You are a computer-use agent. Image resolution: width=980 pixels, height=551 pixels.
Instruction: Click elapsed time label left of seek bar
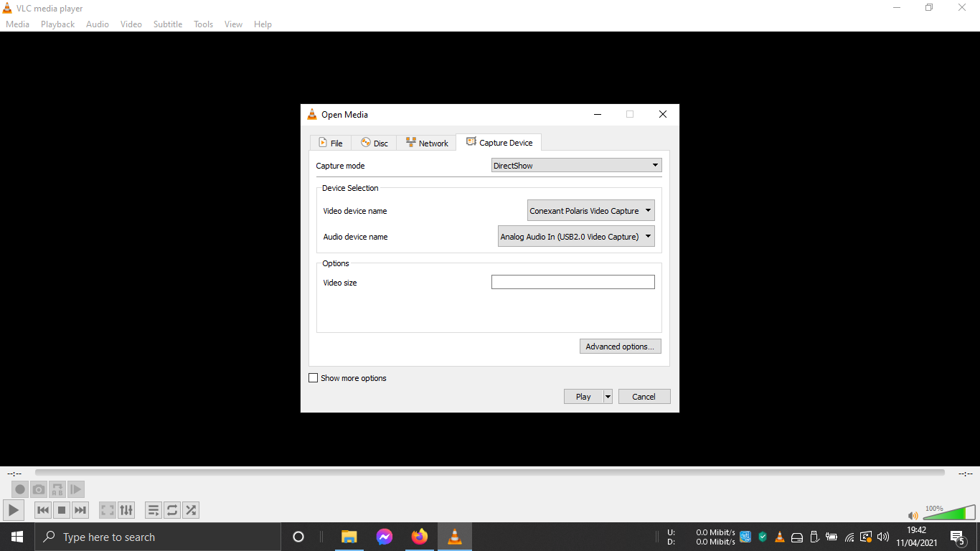click(x=14, y=474)
